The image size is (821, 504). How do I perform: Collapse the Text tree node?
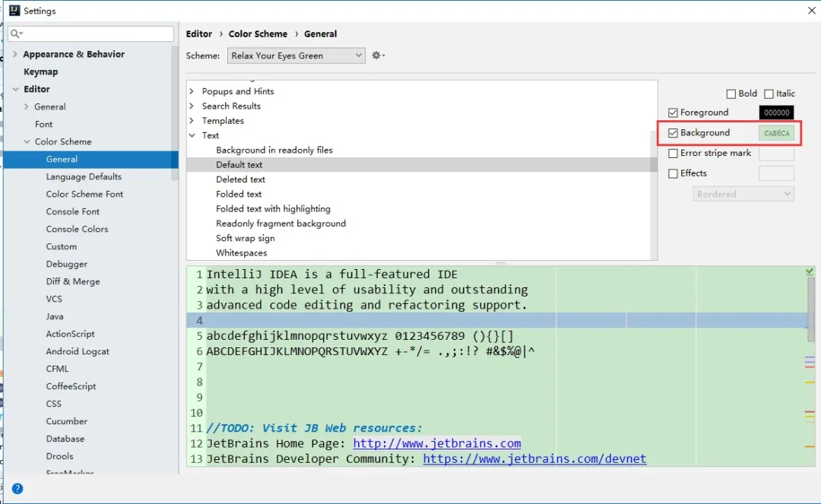pos(192,135)
